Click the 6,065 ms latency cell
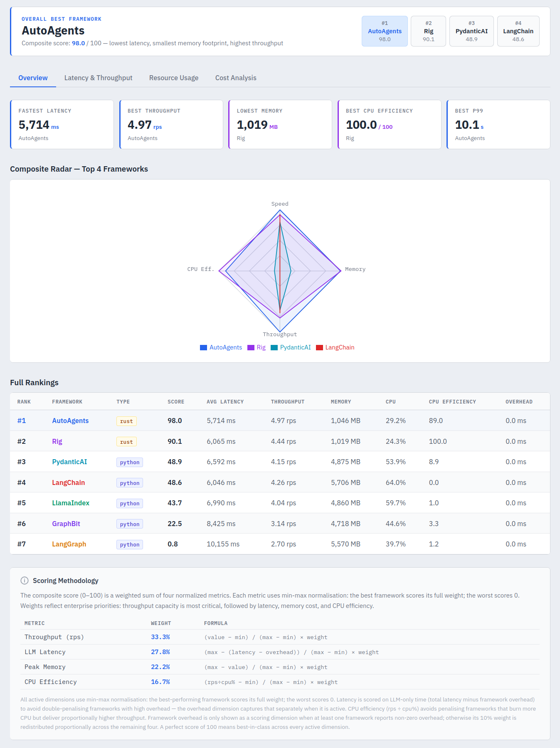The height and width of the screenshot is (748, 560). (221, 441)
